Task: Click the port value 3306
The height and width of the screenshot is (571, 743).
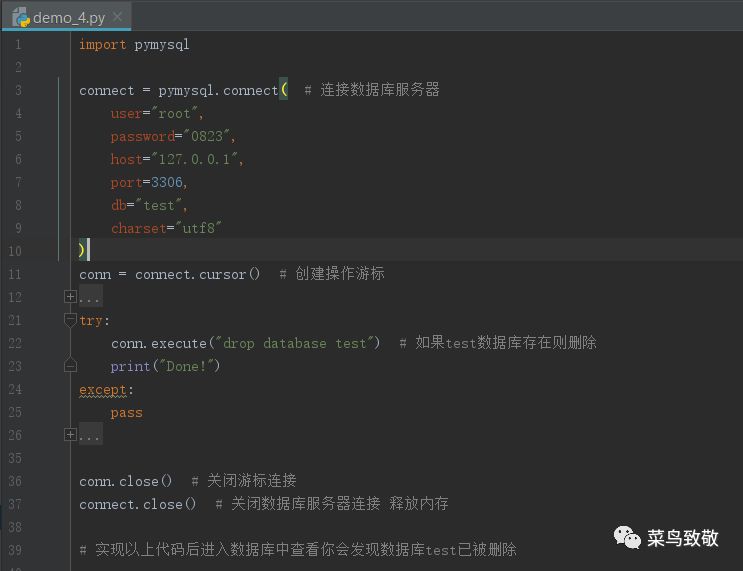Action: tap(167, 182)
